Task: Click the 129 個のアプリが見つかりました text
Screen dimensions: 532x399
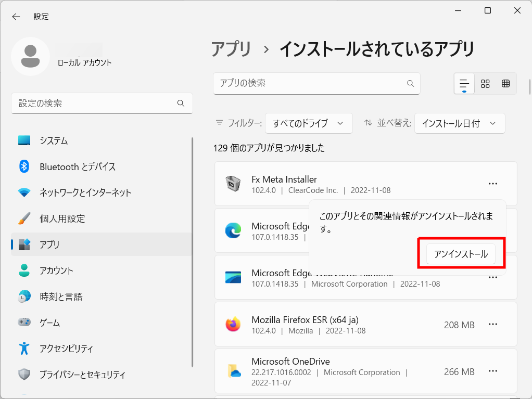Action: coord(269,148)
